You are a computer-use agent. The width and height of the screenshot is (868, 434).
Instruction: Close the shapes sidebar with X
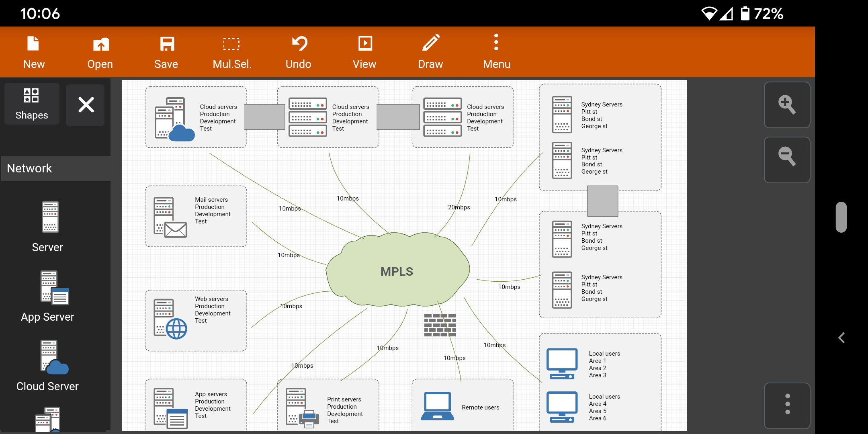point(86,105)
